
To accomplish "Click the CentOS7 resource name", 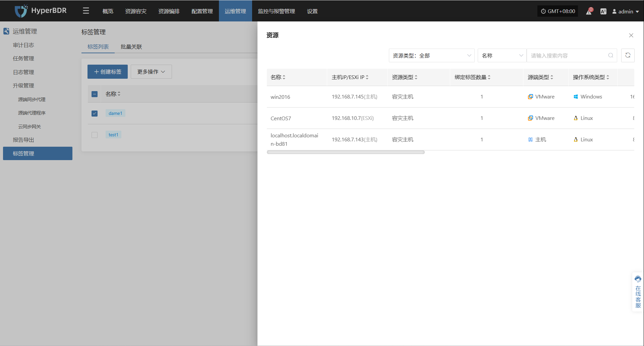I will tap(281, 118).
